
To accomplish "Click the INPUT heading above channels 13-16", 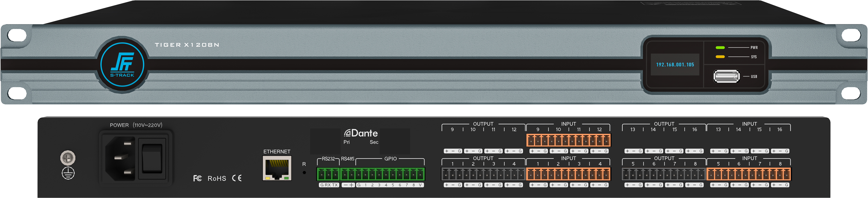I will point(749,124).
